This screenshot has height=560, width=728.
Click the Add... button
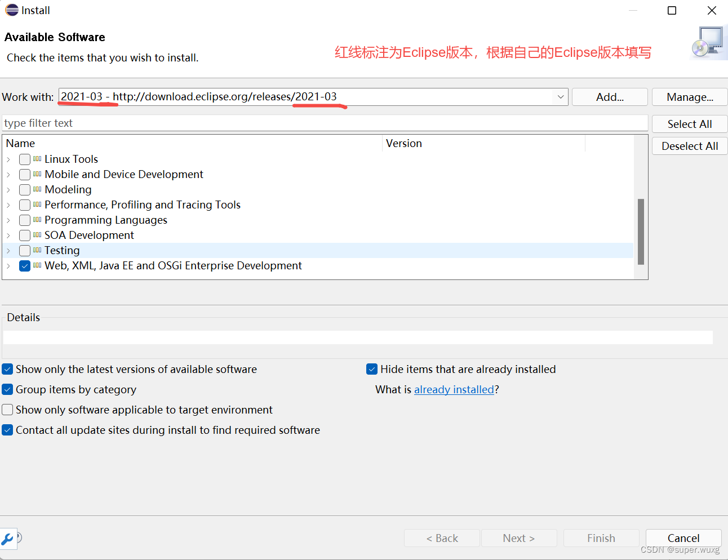point(609,96)
